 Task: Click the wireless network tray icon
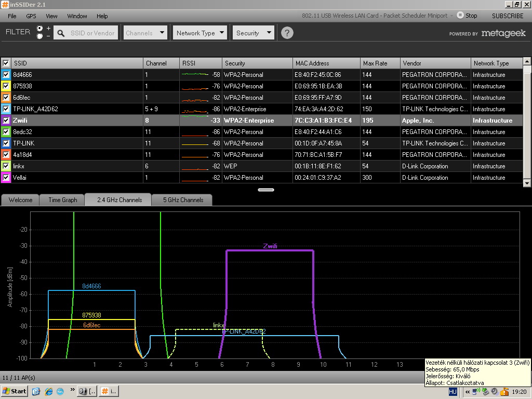(x=476, y=392)
